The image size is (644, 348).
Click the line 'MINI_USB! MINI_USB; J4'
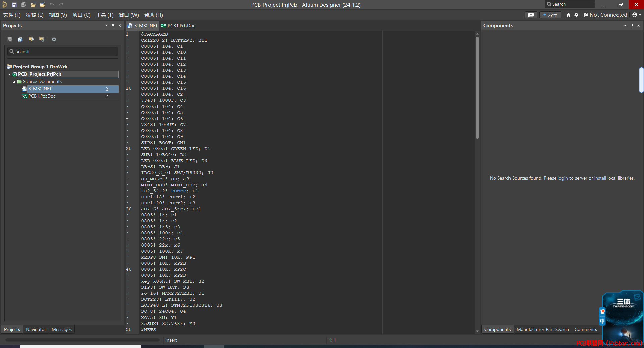(x=174, y=185)
